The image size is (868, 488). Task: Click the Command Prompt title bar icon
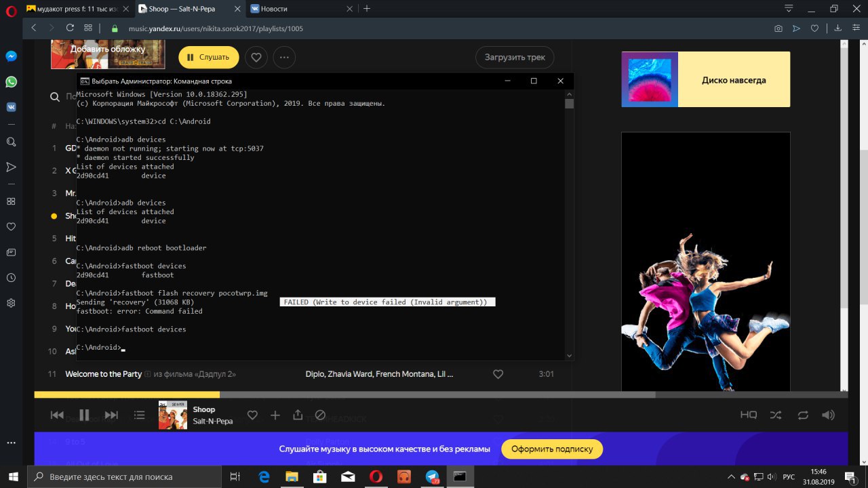83,81
